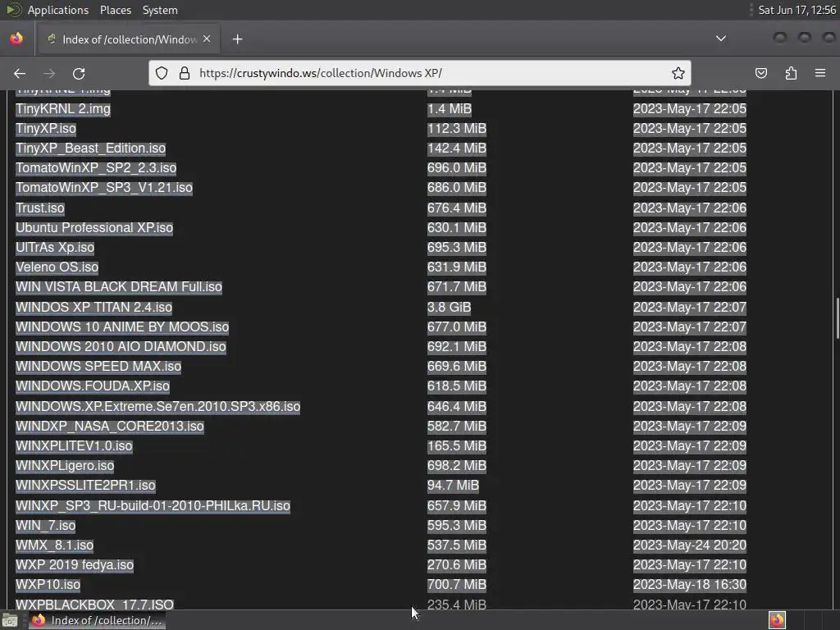Open WIN_7.iso link

click(x=46, y=526)
